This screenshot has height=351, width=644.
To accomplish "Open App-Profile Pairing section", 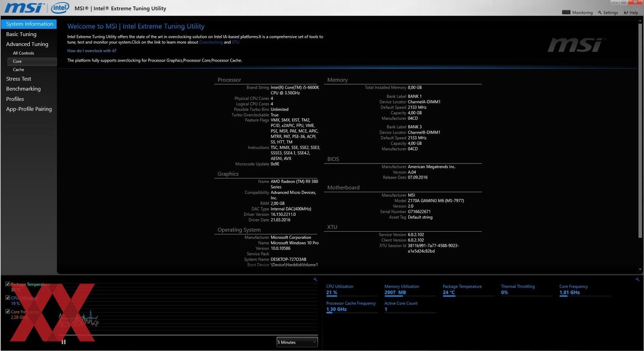I will click(29, 109).
